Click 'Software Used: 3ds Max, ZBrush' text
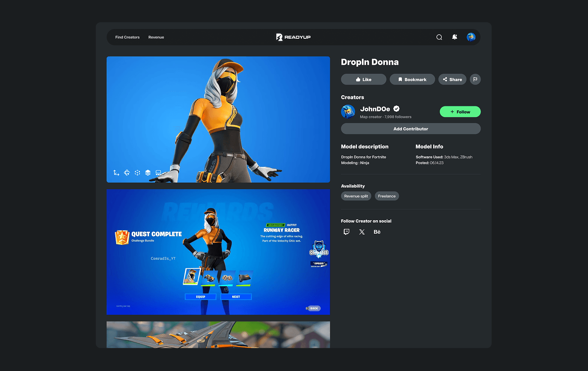 click(444, 157)
